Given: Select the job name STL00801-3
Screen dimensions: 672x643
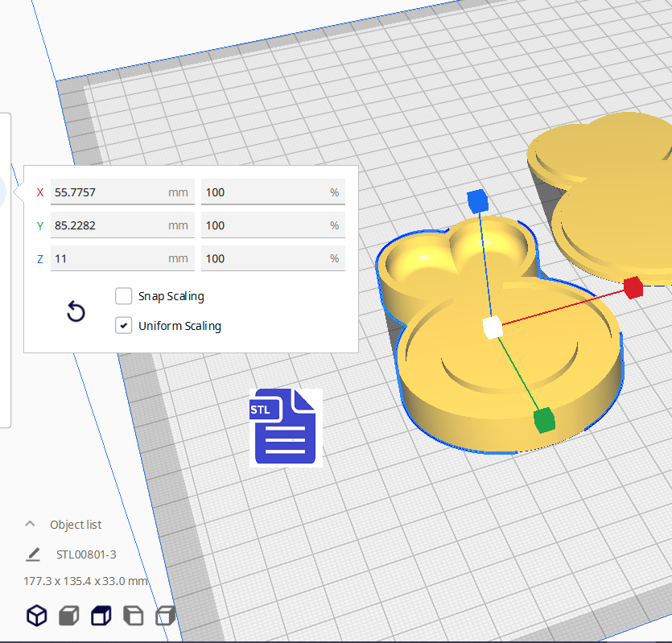Looking at the screenshot, I should 86,554.
